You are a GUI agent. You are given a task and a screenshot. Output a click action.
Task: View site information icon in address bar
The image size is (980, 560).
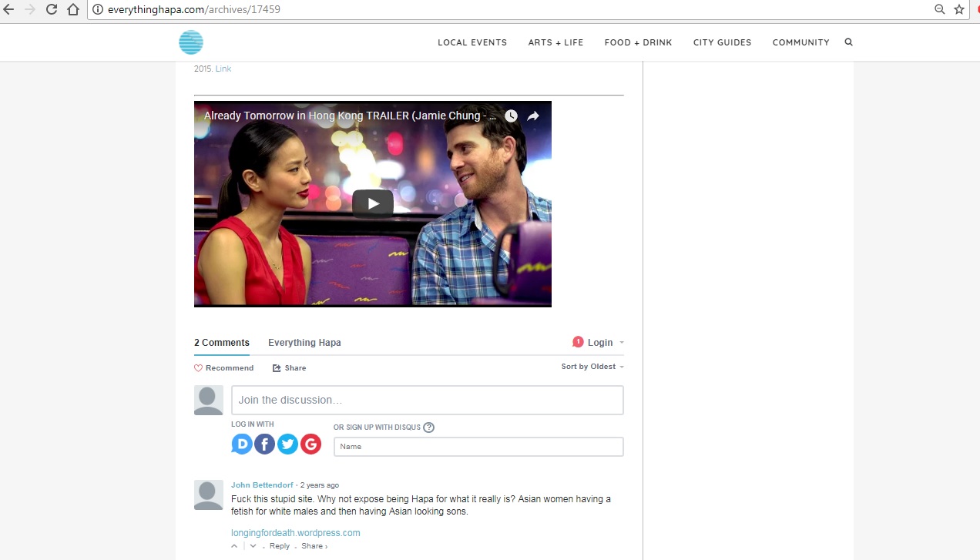tap(98, 9)
